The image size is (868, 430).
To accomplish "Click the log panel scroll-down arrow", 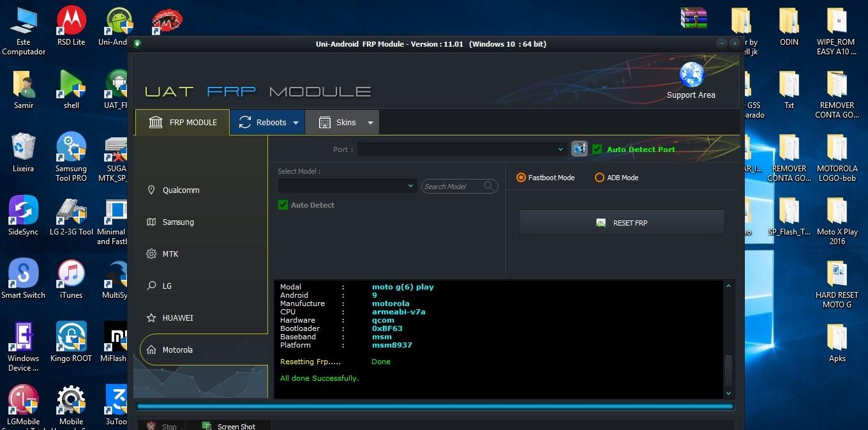I will (728, 394).
